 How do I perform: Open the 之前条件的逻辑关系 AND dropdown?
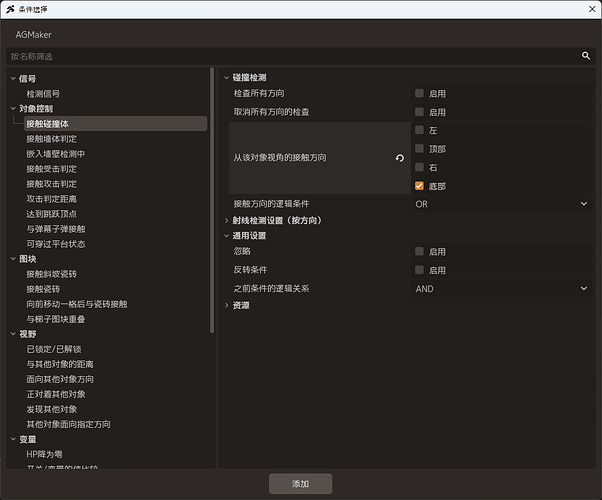[501, 288]
